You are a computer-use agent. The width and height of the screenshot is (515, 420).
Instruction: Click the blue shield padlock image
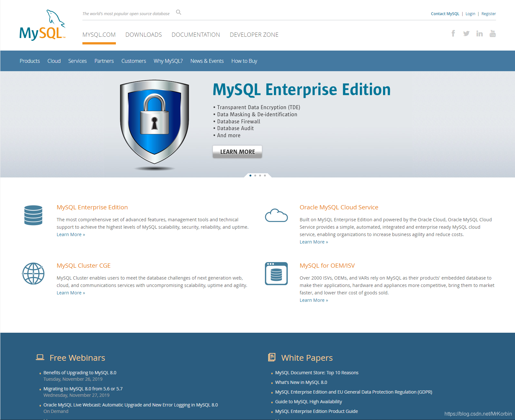pos(154,122)
